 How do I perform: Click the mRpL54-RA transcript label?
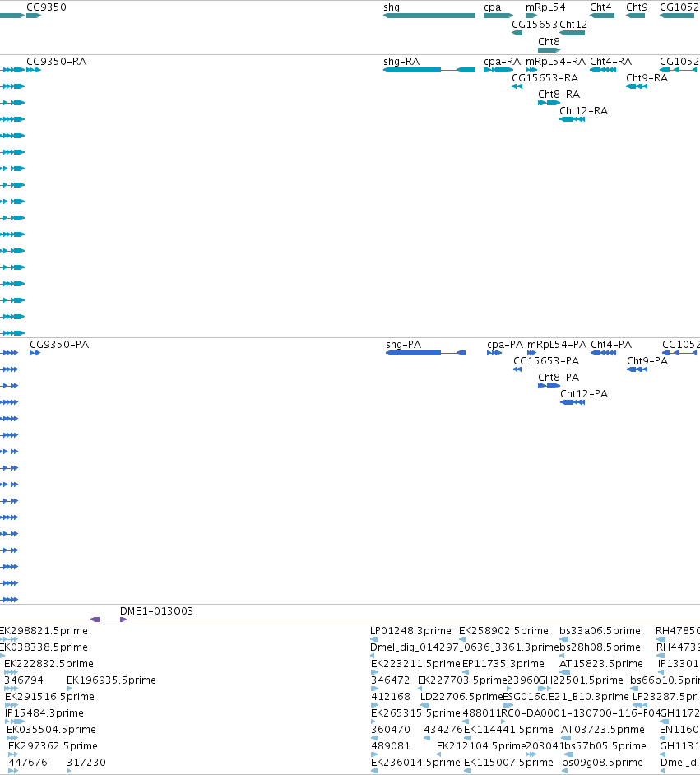click(555, 62)
